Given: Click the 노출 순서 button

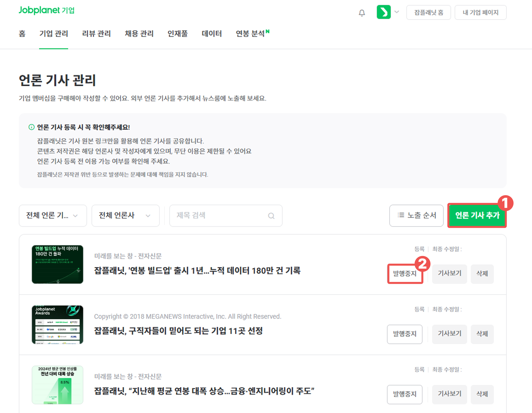Looking at the screenshot, I should 416,215.
